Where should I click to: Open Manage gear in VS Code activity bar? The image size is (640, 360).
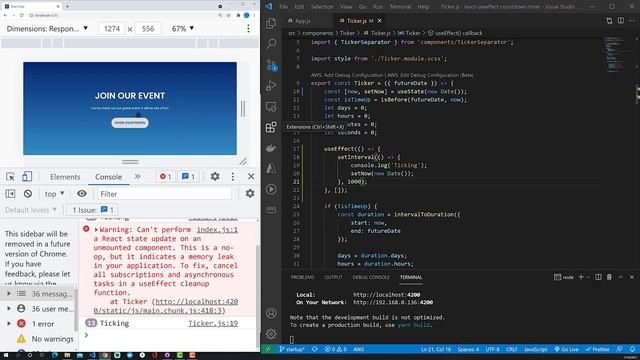coord(271,334)
